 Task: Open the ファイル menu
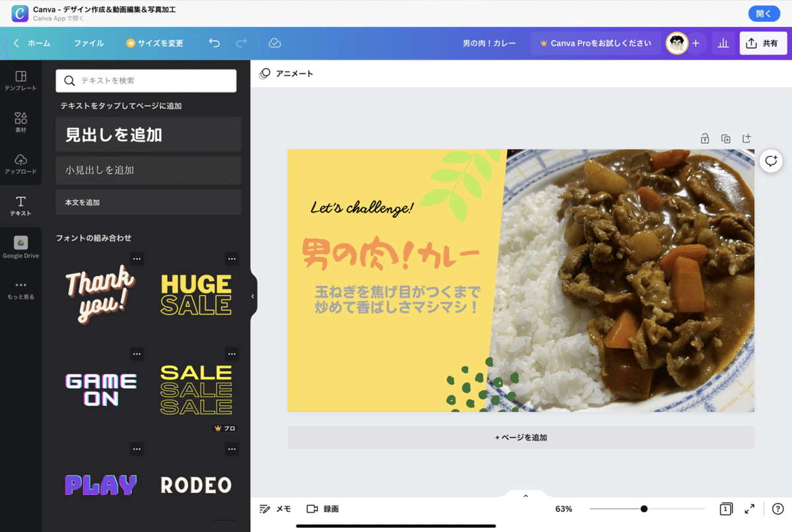click(x=88, y=44)
